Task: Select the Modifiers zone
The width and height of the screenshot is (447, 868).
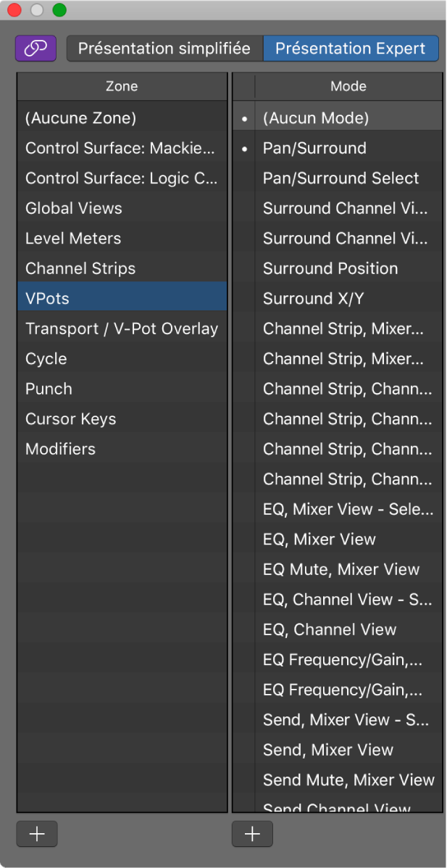Action: tap(60, 450)
